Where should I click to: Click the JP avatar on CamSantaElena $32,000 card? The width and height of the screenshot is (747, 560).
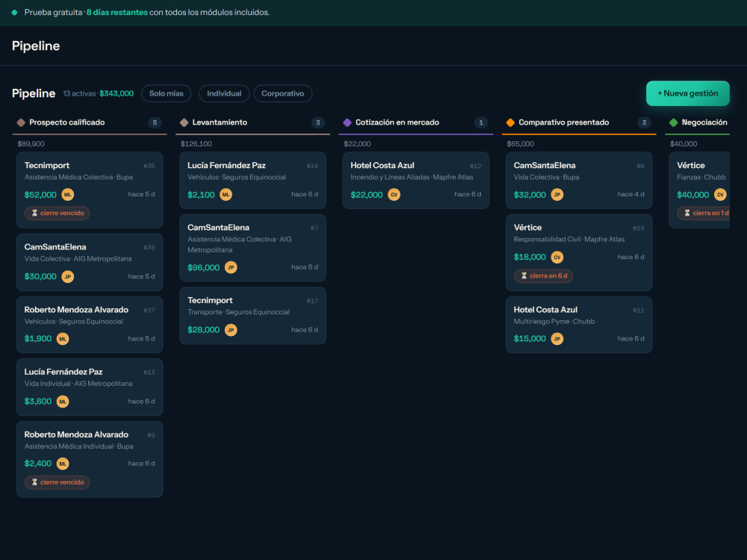pos(557,195)
